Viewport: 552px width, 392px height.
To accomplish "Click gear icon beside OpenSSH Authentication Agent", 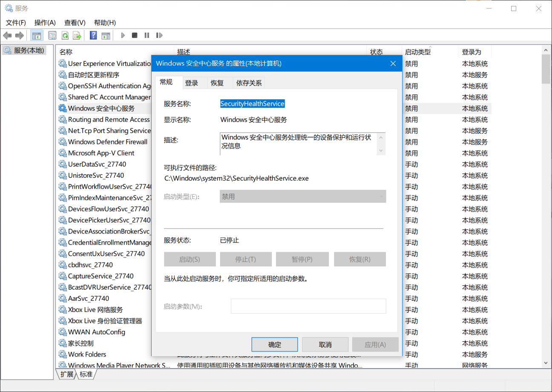I will (x=62, y=86).
